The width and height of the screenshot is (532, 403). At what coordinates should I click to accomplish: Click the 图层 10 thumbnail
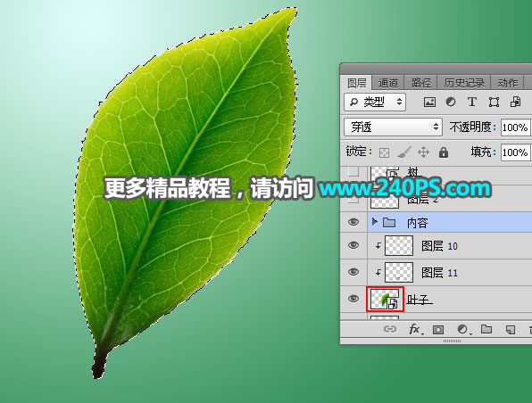pos(399,246)
